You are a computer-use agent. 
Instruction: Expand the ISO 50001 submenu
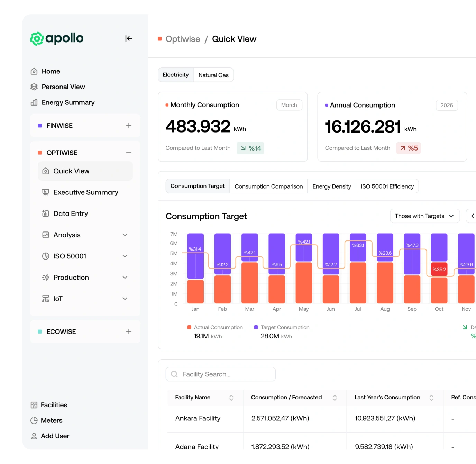point(125,256)
